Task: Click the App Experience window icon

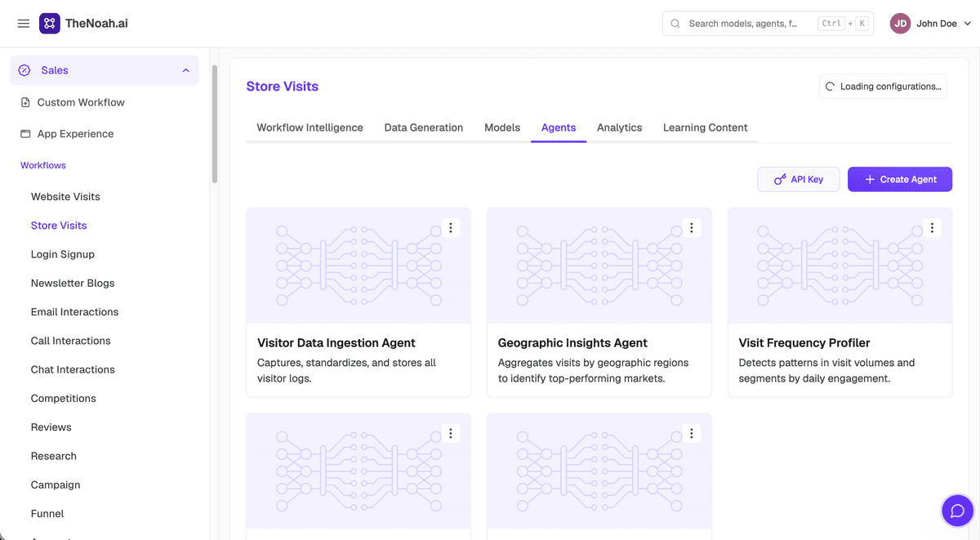Action: [25, 134]
